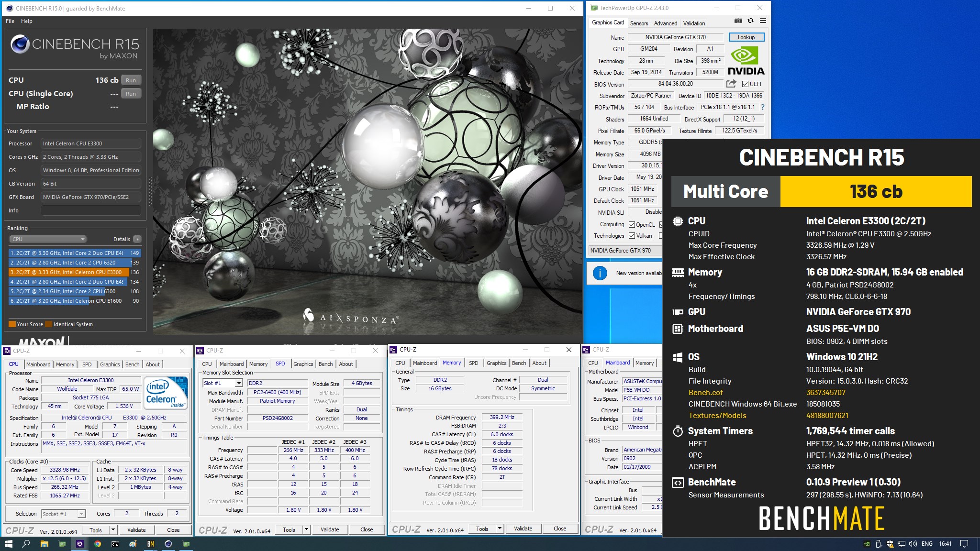Click the Safely Remove Hardware USB tray icon
Viewport: 980px width, 551px height.
tap(879, 544)
